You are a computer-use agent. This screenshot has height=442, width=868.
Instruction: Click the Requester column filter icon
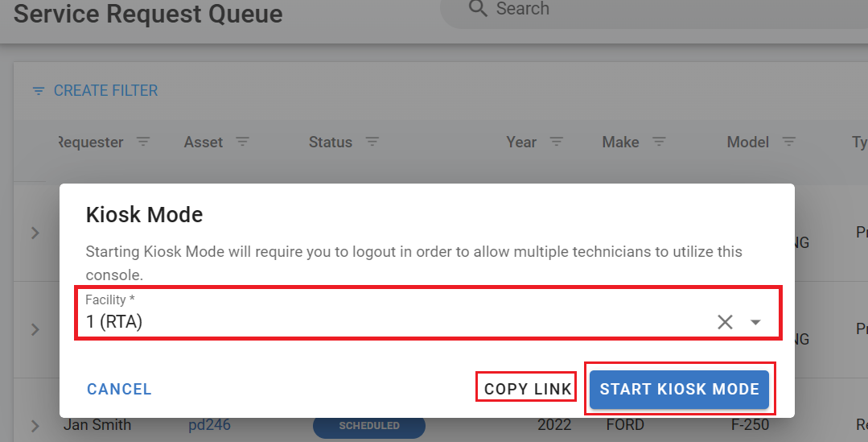point(143,142)
